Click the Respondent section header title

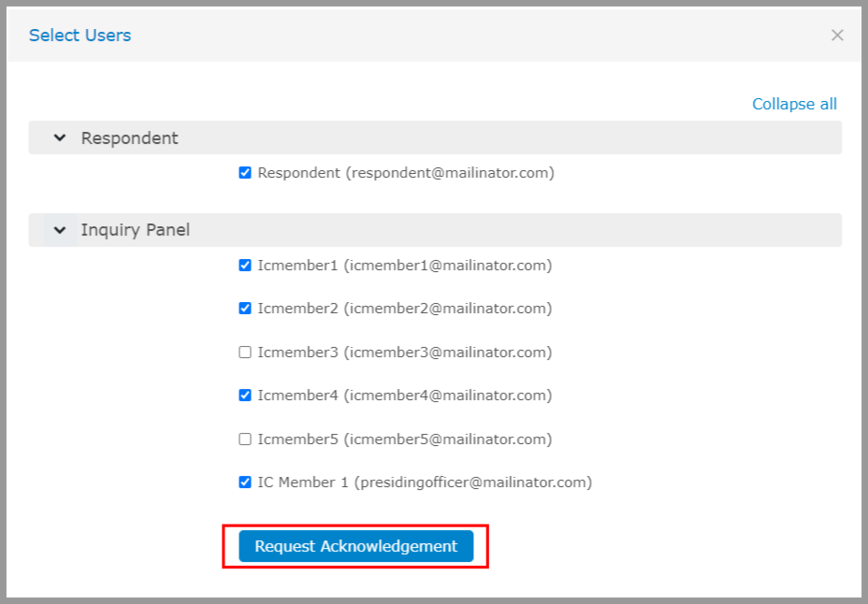click(x=129, y=138)
